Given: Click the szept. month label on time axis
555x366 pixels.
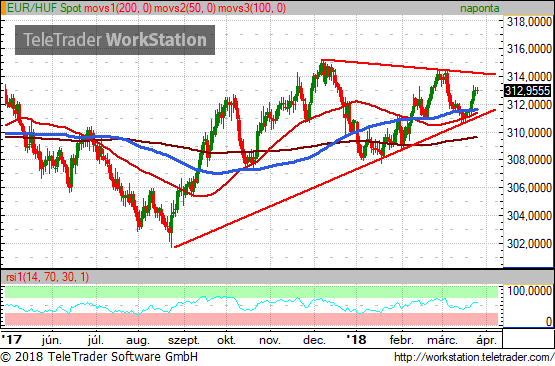Looking at the screenshot, I should 183,341.
